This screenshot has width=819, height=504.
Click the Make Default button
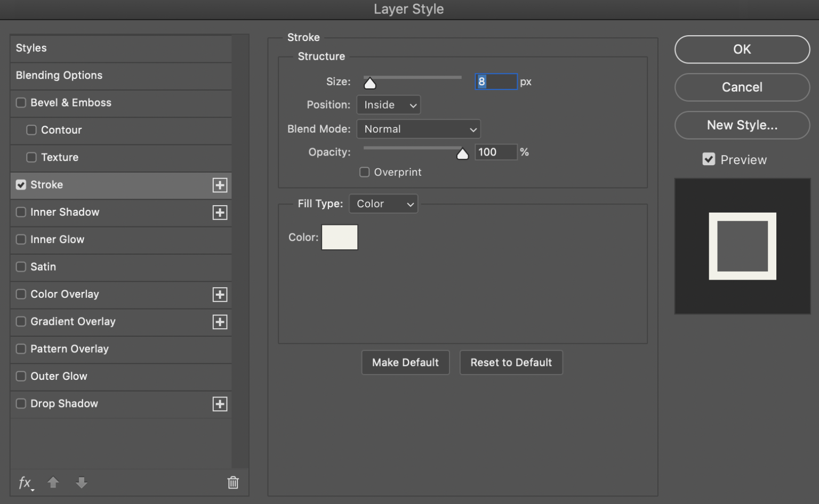[x=405, y=362]
